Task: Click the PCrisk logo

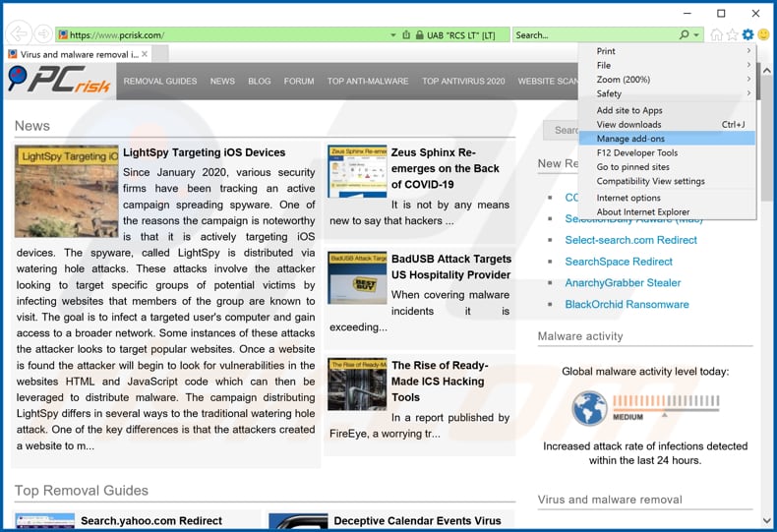Action: coord(59,81)
